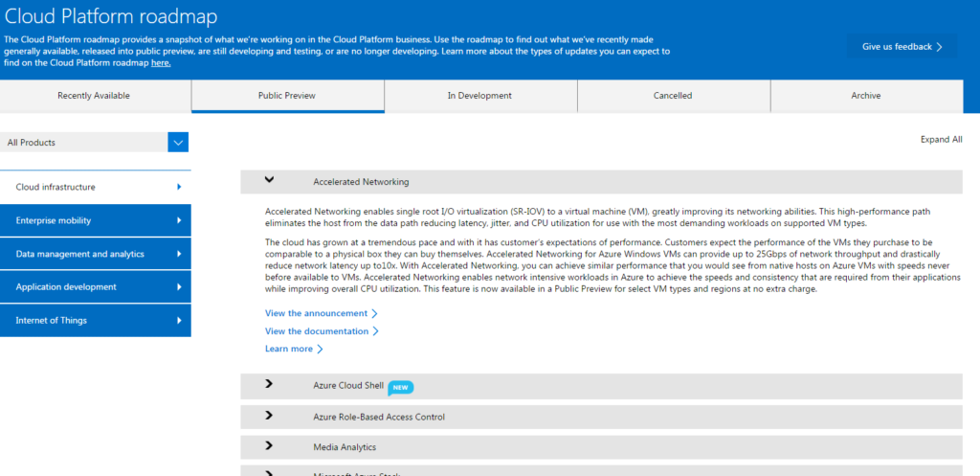Select Internet of Things category
Screen dimensions: 980x476
(x=95, y=320)
